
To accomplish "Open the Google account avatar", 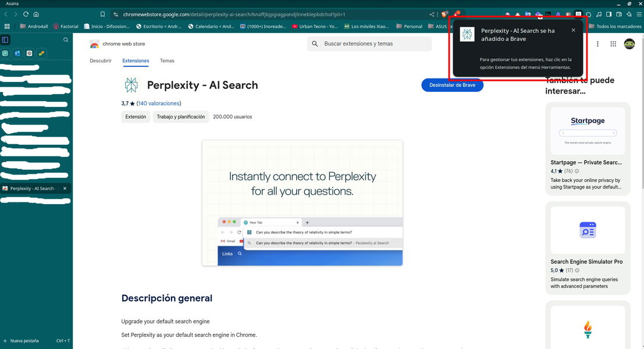I will [629, 44].
